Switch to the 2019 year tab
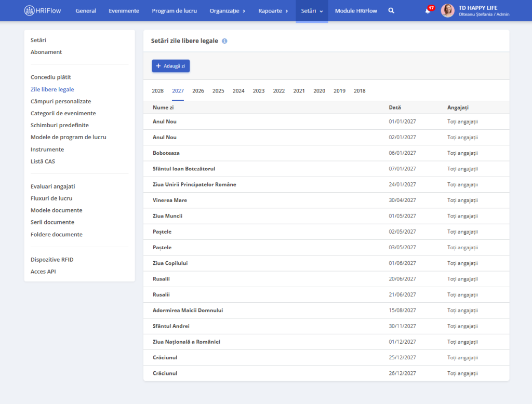This screenshot has width=532, height=404. (x=339, y=91)
